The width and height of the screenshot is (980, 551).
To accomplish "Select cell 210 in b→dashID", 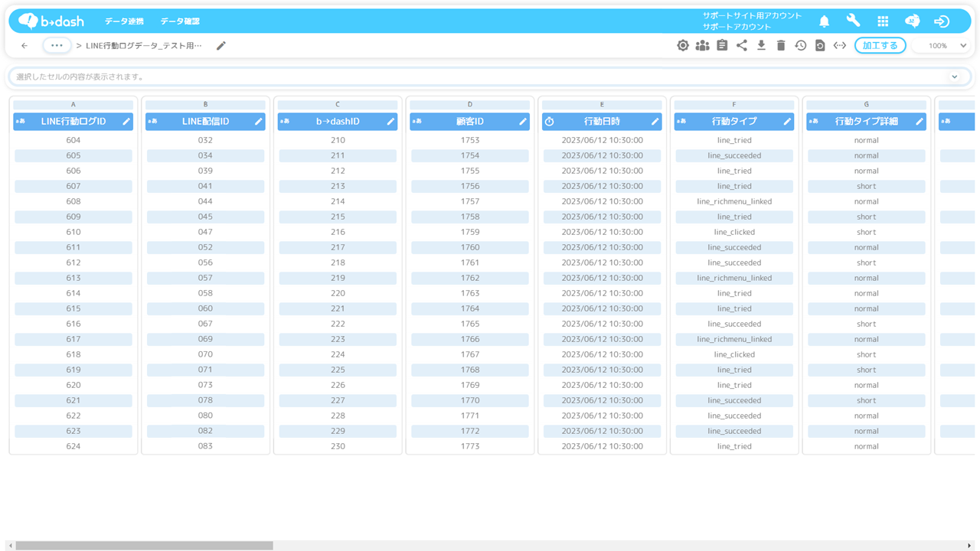I will [338, 140].
